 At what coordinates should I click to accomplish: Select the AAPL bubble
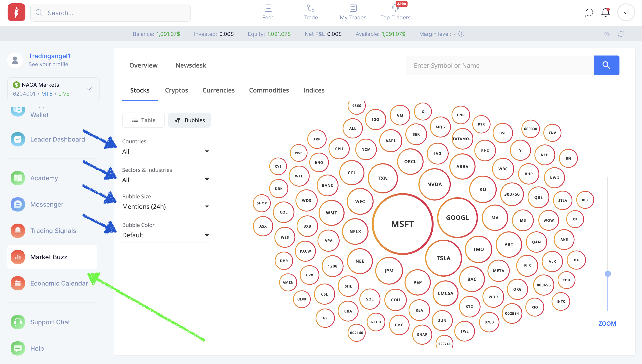391,141
